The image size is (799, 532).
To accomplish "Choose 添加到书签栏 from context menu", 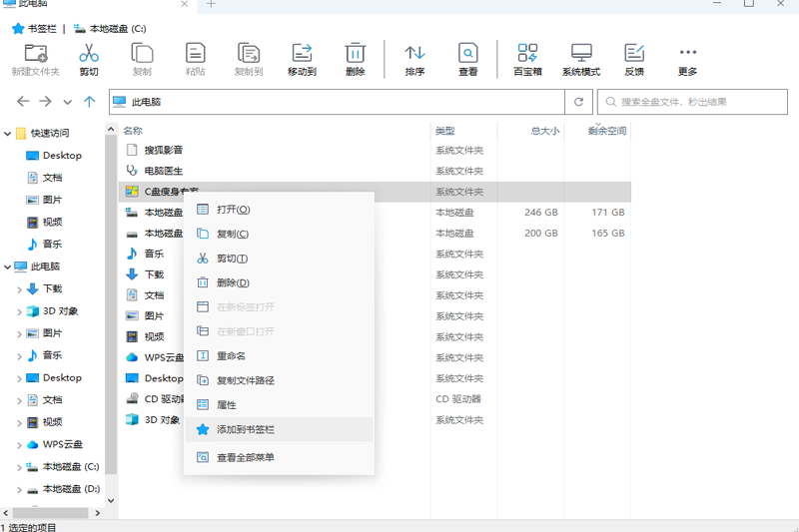I will pyautogui.click(x=246, y=429).
